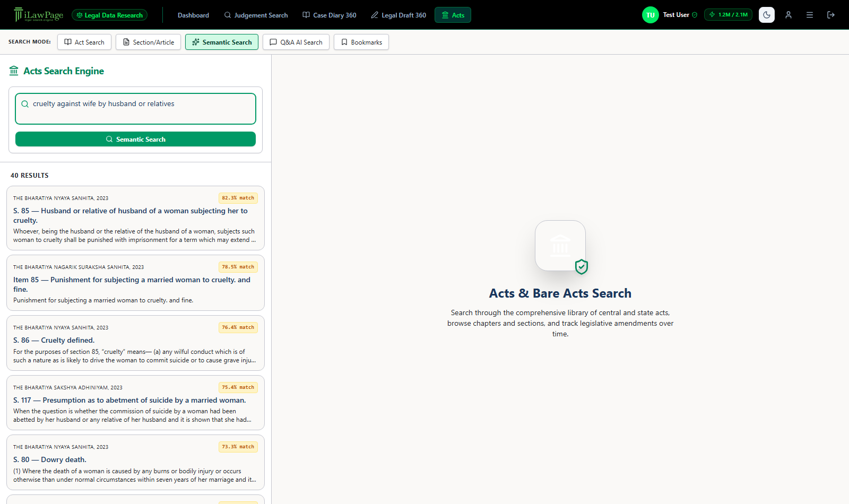Click the verified shield beside Test User
Viewport: 849px width, 504px height.
click(x=695, y=15)
